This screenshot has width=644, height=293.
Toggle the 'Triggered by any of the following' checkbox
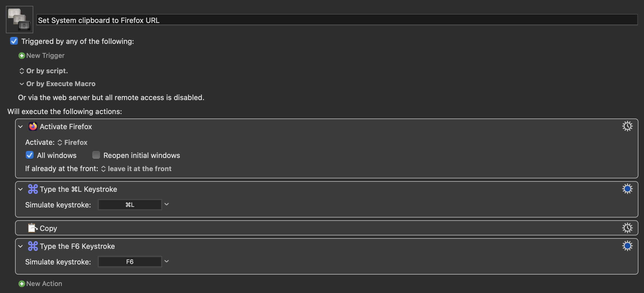point(14,41)
